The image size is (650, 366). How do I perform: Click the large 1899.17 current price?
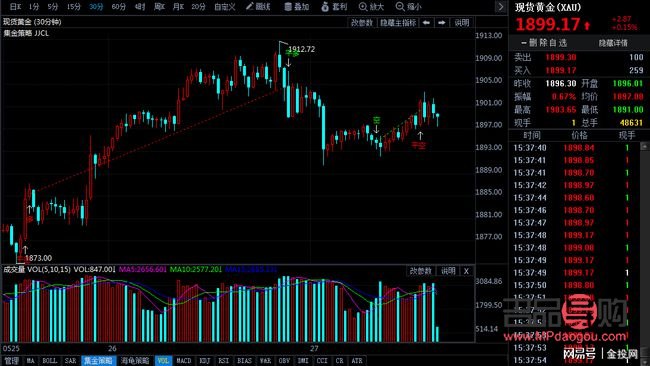tap(548, 24)
